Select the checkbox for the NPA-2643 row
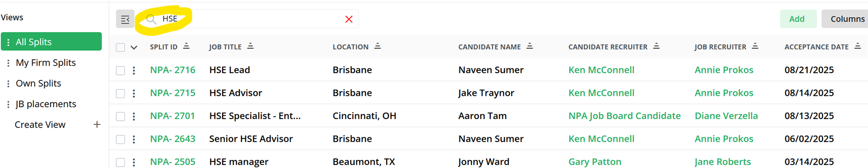 coord(121,139)
